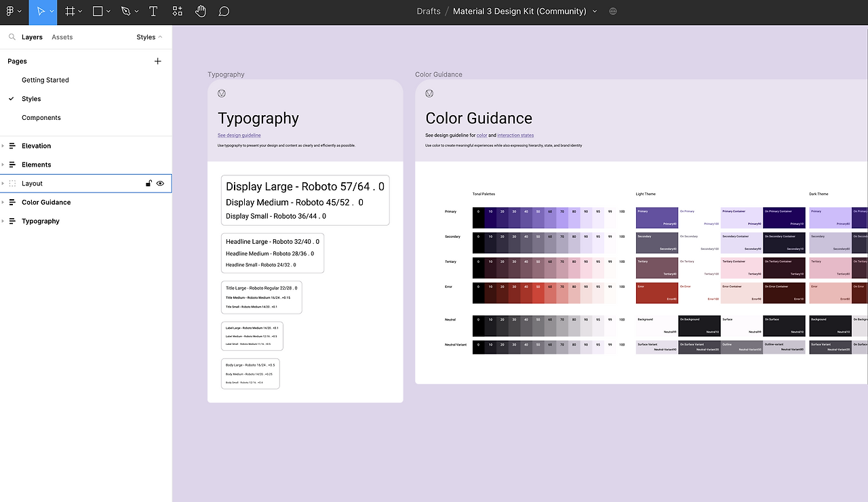Click the Elements layer's section icon
Image resolution: width=868 pixels, height=502 pixels.
coord(12,165)
